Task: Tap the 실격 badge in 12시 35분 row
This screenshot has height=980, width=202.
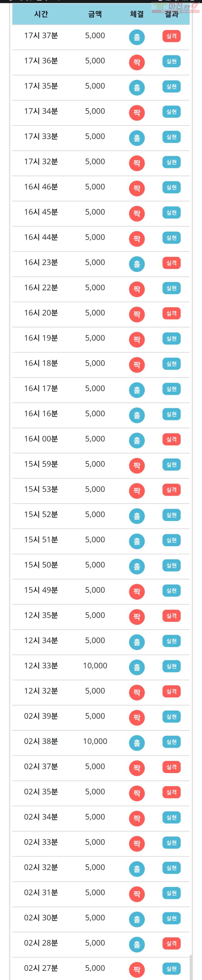Action: (171, 616)
